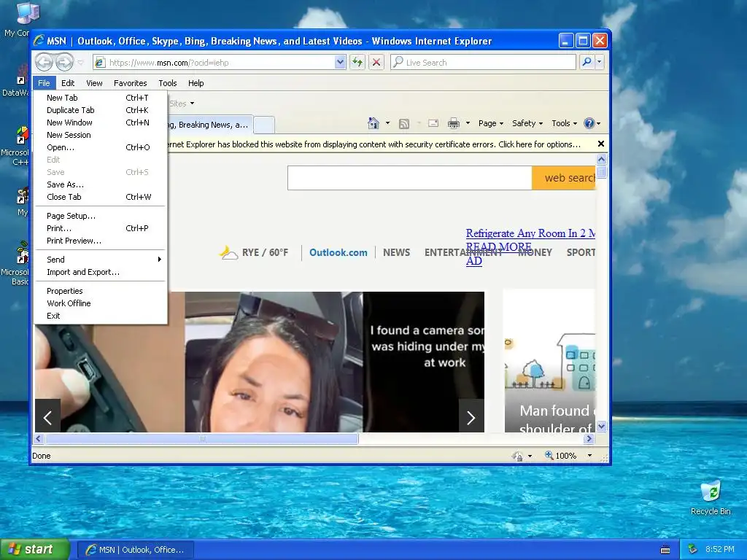Click the orange web search button
Screen dimensions: 747x560
[564, 178]
